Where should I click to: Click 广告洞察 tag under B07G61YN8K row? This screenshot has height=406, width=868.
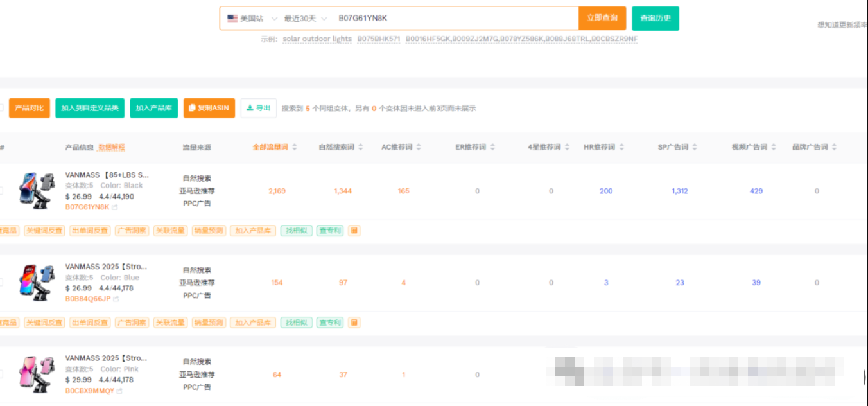click(x=132, y=231)
